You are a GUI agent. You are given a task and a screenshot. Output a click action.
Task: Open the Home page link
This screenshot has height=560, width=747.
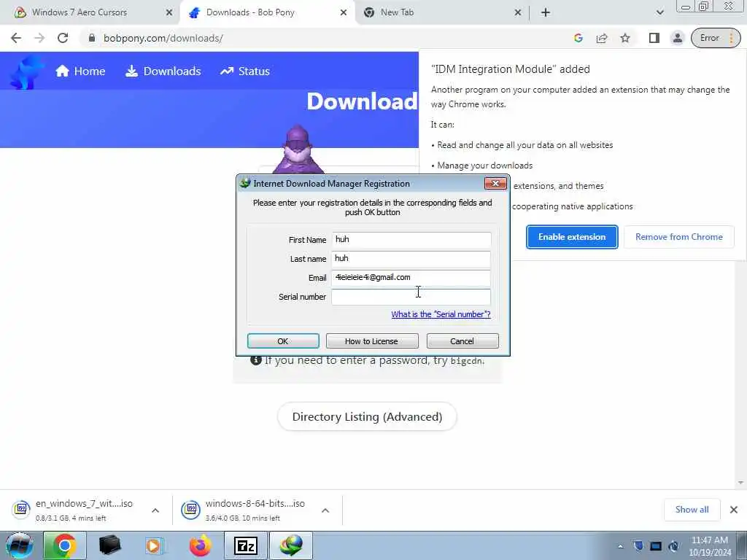80,71
